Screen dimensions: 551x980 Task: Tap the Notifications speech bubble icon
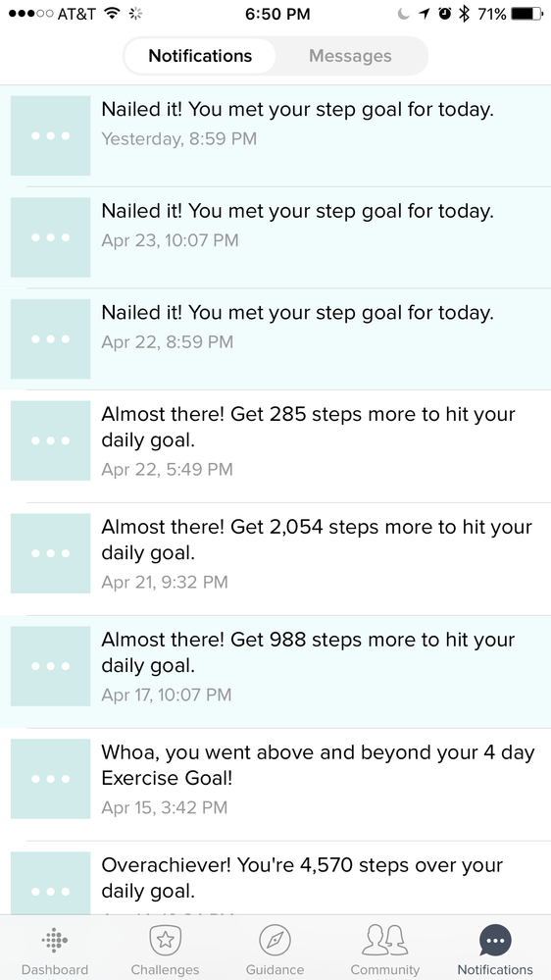495,941
